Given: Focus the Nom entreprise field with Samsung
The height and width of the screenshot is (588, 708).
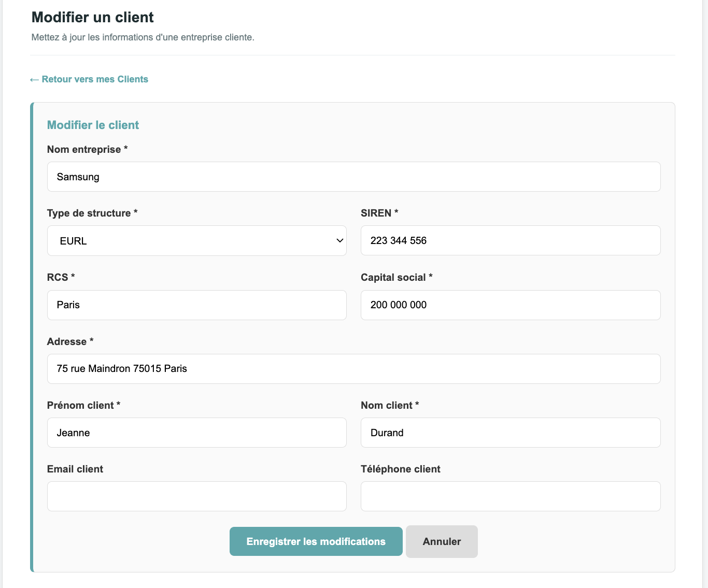Looking at the screenshot, I should (x=354, y=177).
